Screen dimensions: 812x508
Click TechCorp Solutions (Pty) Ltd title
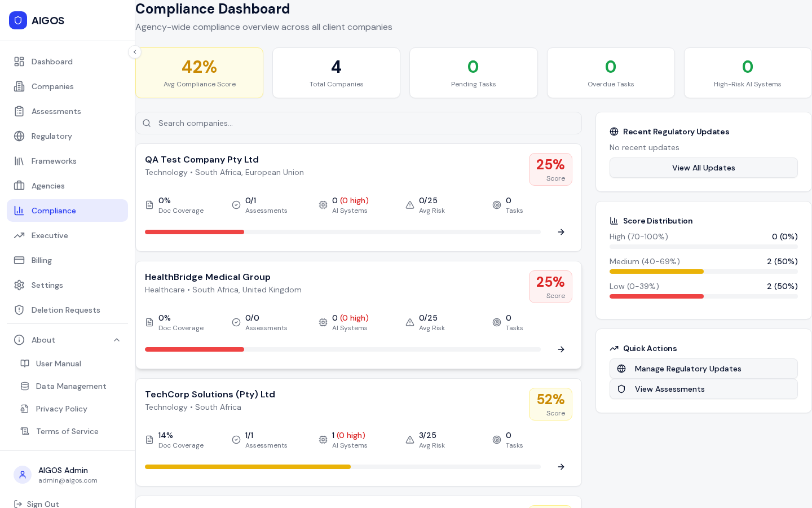coord(210,395)
